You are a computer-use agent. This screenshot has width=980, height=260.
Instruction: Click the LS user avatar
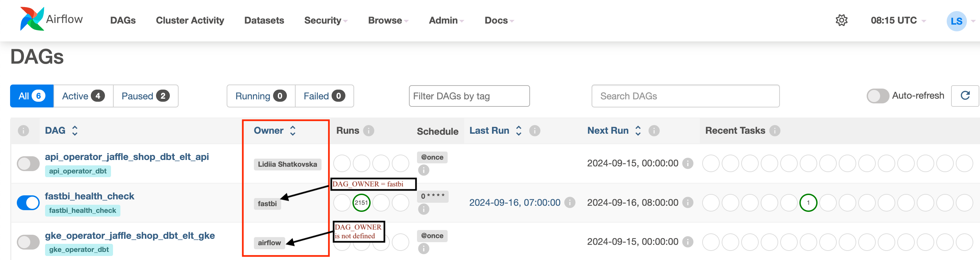(x=956, y=21)
